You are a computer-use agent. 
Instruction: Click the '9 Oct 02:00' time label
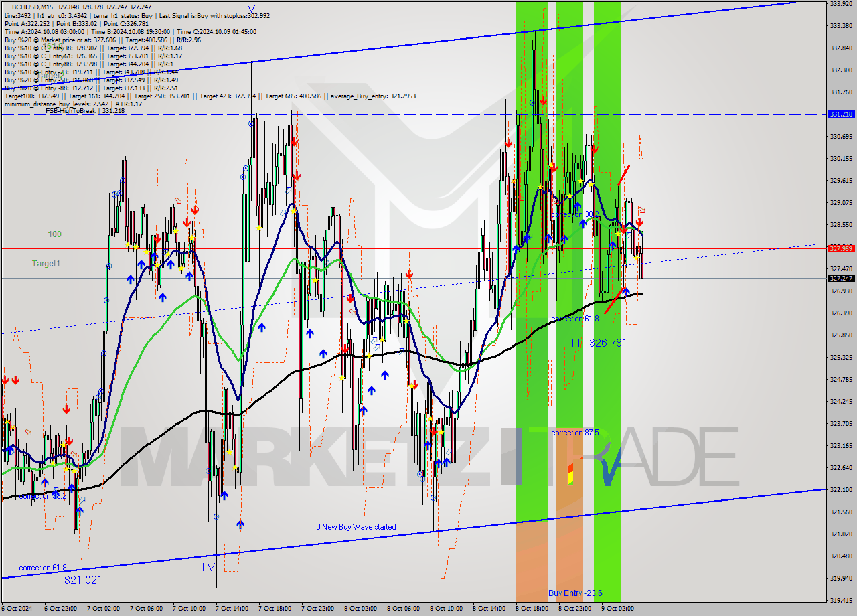click(618, 609)
